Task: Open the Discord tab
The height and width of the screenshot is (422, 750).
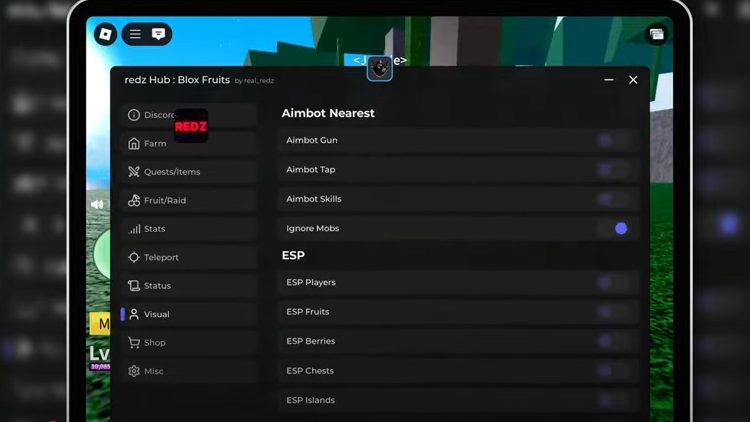Action: [189, 115]
